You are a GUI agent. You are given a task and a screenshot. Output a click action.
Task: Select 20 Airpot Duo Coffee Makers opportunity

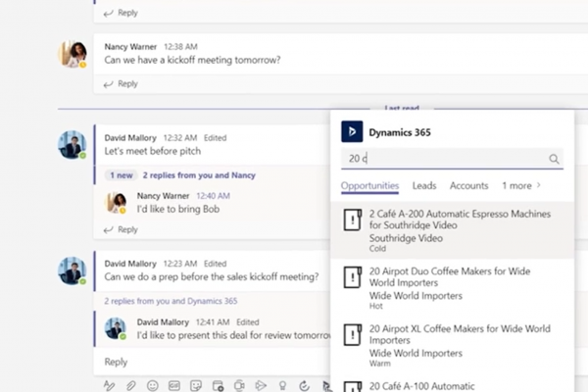pyautogui.click(x=452, y=288)
